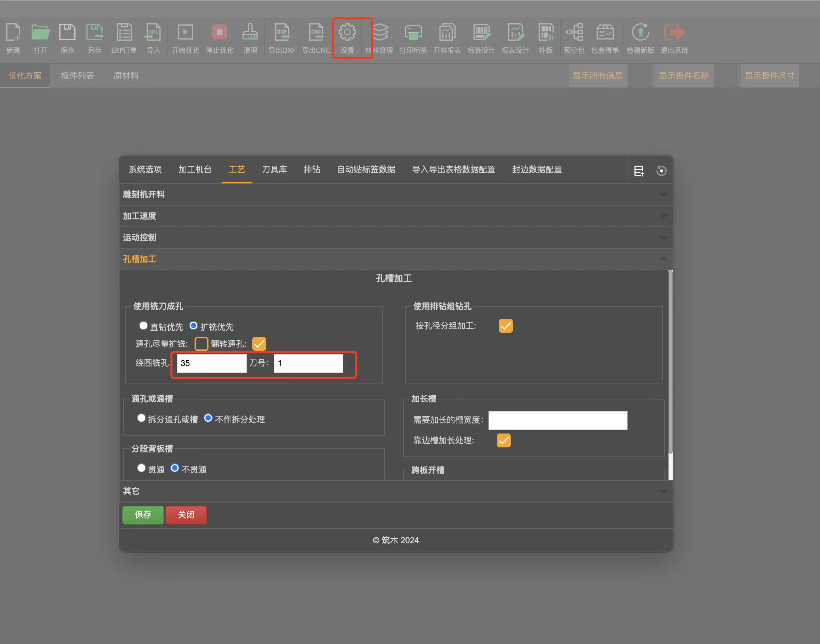This screenshot has height=644, width=820.
Task: Click the green 保存 button
Action: click(143, 515)
